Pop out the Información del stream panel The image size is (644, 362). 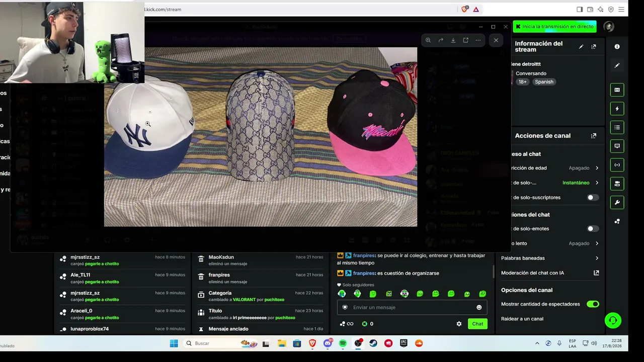coord(594,47)
